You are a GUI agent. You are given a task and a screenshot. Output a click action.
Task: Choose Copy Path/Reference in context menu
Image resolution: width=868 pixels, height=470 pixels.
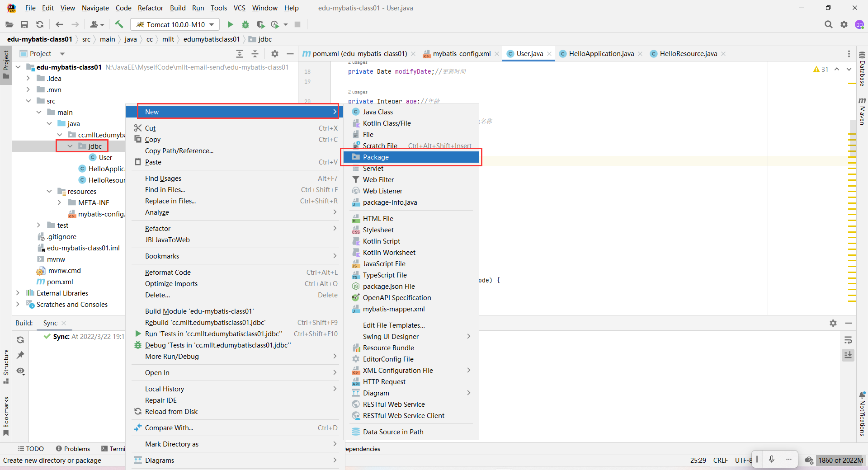pos(236,151)
